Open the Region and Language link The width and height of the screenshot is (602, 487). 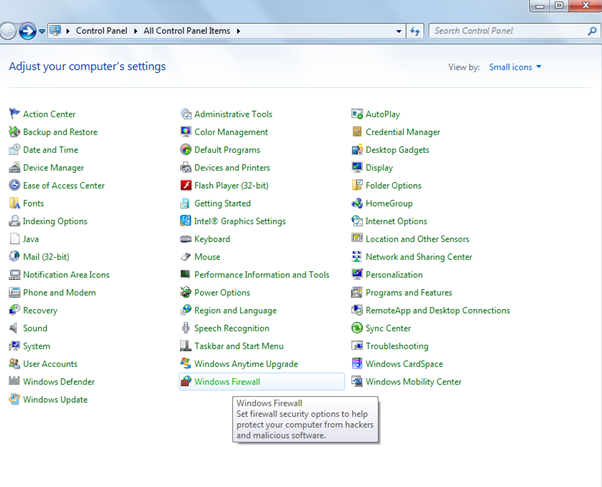tap(235, 310)
